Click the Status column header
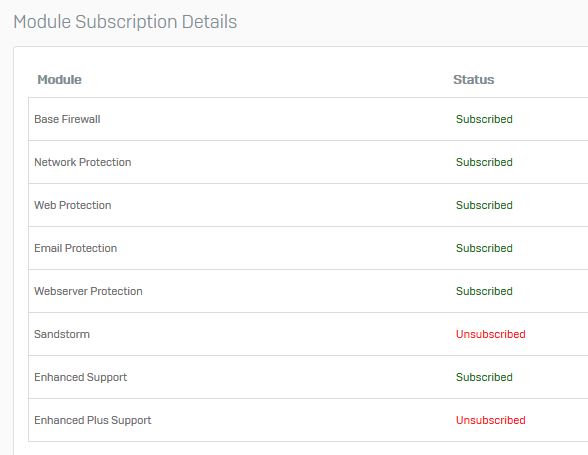588x455 pixels. [x=473, y=80]
